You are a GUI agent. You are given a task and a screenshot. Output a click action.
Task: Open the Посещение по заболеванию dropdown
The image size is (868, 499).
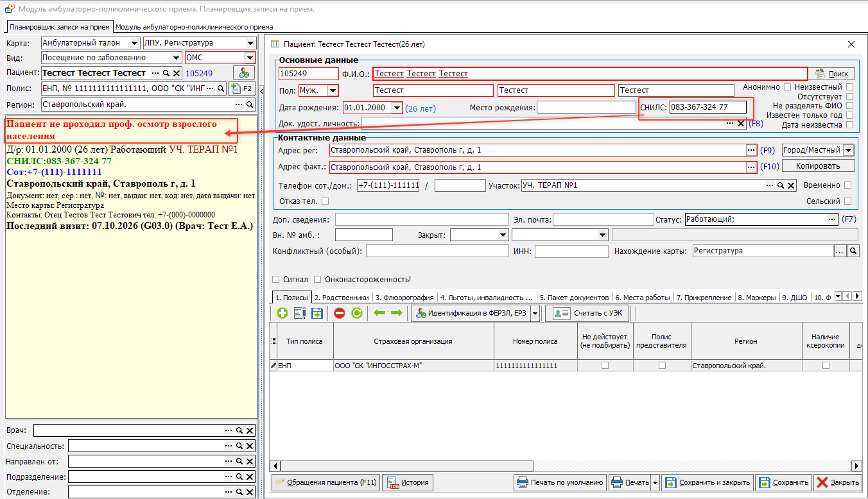pos(177,58)
